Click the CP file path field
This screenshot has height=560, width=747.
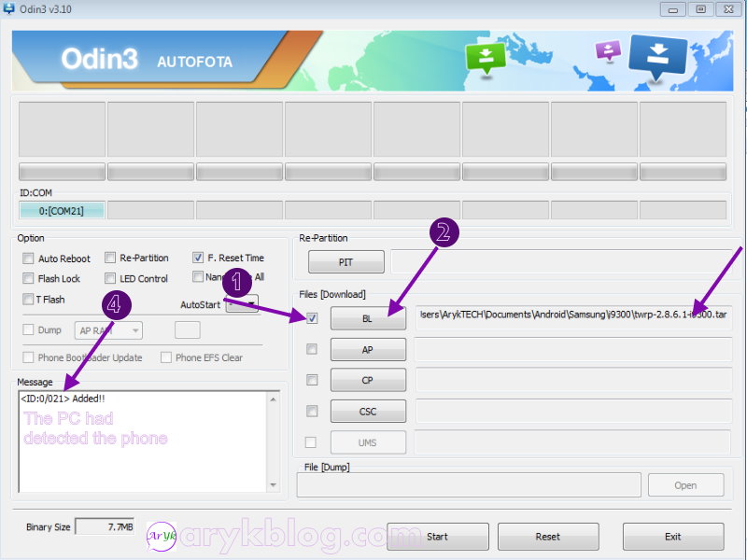coord(573,380)
